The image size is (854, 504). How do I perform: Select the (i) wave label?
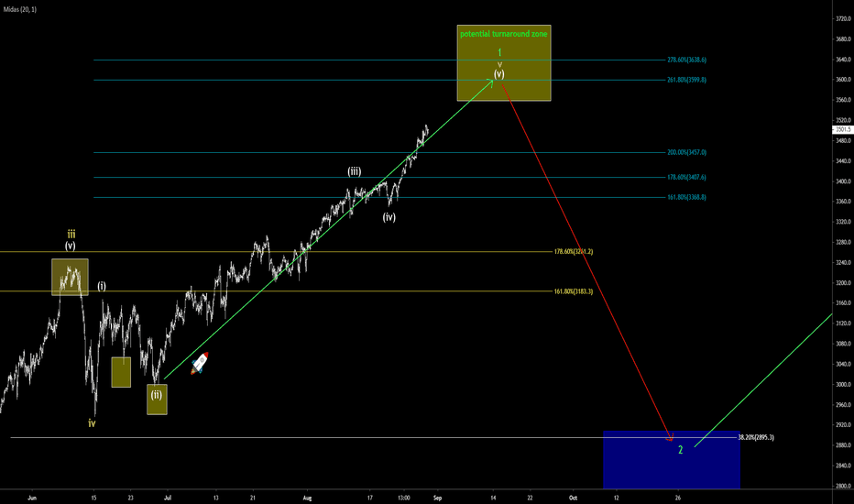(x=102, y=286)
